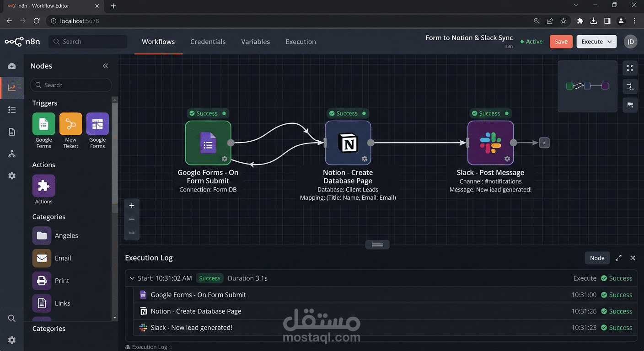This screenshot has width=644, height=351.
Task: Click the add-node endpoint after Slack
Action: pyautogui.click(x=544, y=143)
